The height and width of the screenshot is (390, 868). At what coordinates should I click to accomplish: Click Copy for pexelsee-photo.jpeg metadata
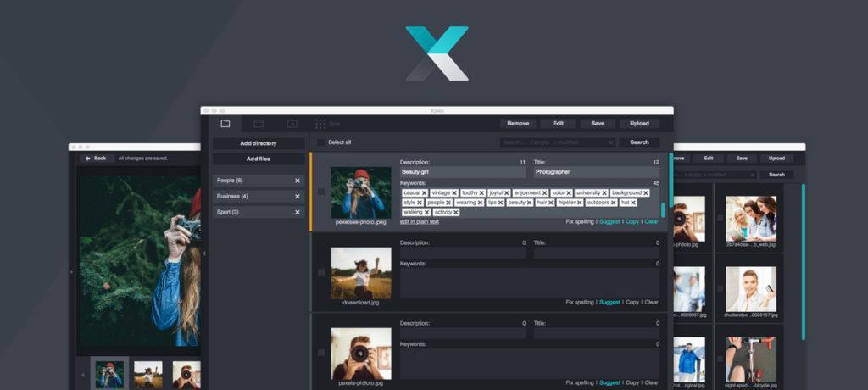pyautogui.click(x=632, y=221)
